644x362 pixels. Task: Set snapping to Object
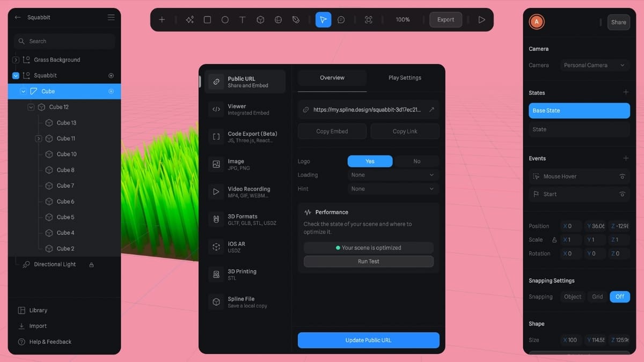[573, 297]
